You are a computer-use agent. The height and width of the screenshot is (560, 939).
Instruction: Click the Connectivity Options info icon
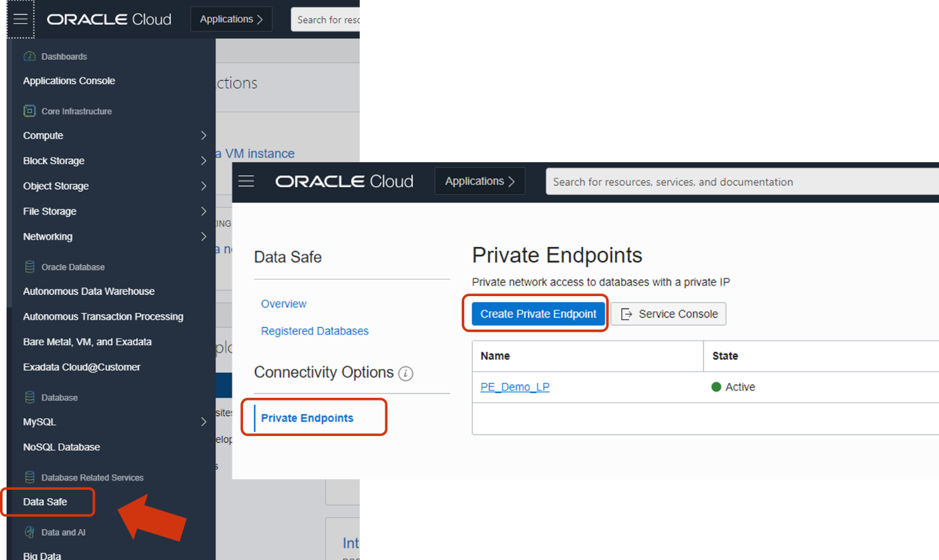[x=406, y=374]
